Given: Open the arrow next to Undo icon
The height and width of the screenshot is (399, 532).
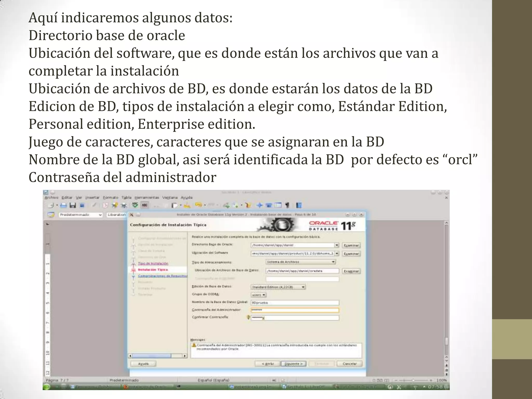Looking at the screenshot, I should [205, 205].
